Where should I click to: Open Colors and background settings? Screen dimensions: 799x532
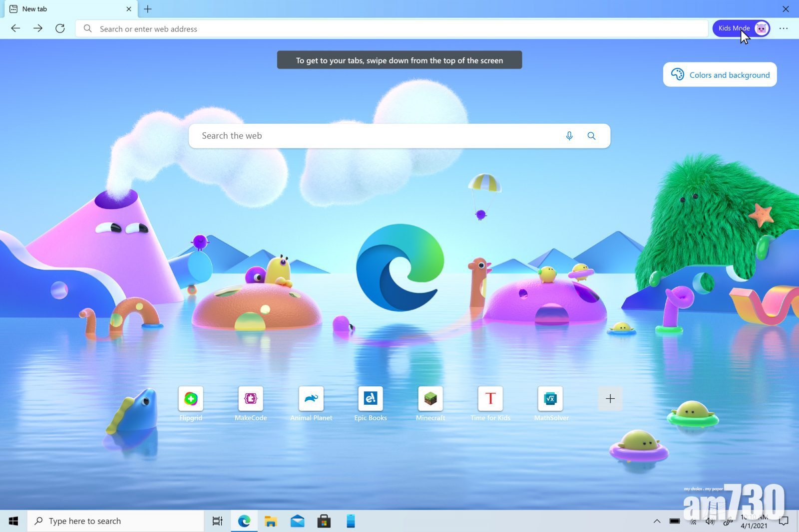pos(720,74)
